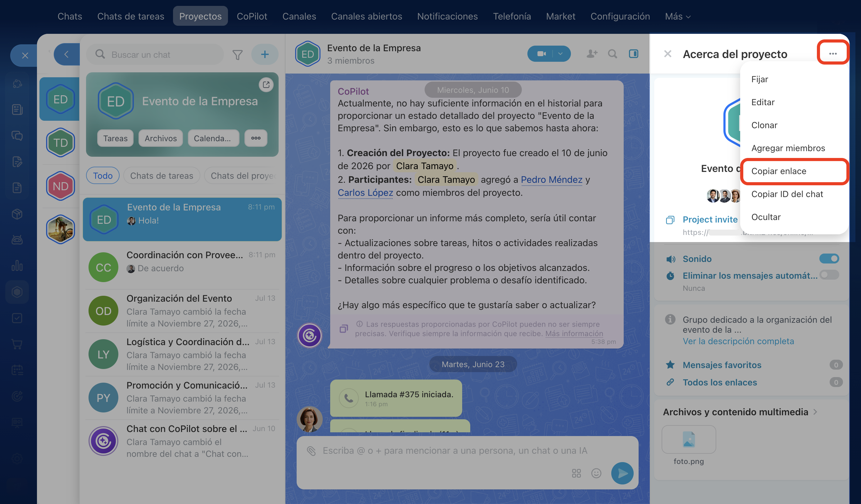Open the Organización del Evento chat

pos(182,311)
